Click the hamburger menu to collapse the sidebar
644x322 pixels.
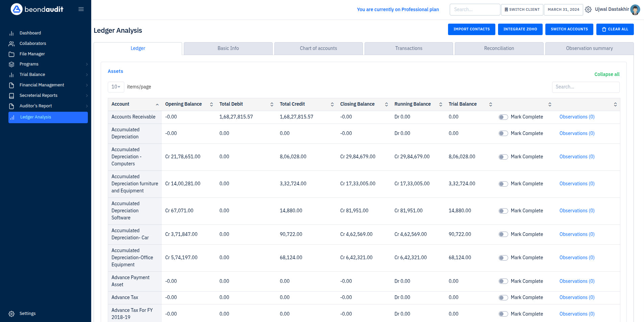(81, 9)
